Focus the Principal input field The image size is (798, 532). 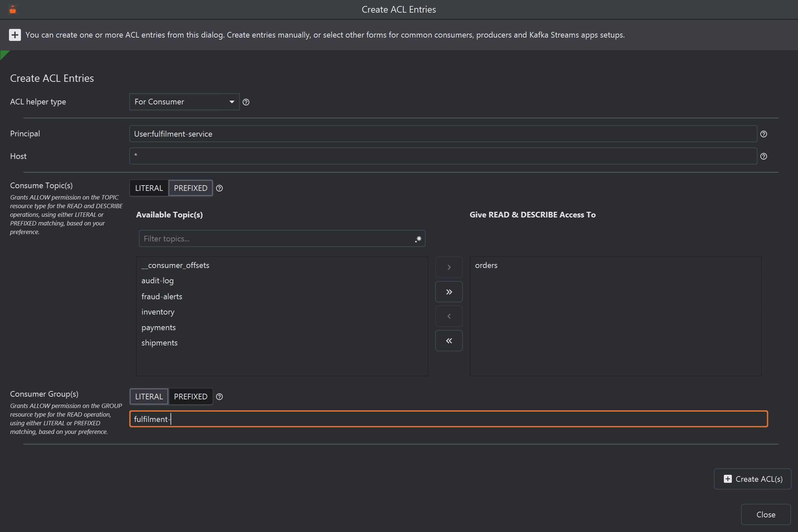coord(443,134)
